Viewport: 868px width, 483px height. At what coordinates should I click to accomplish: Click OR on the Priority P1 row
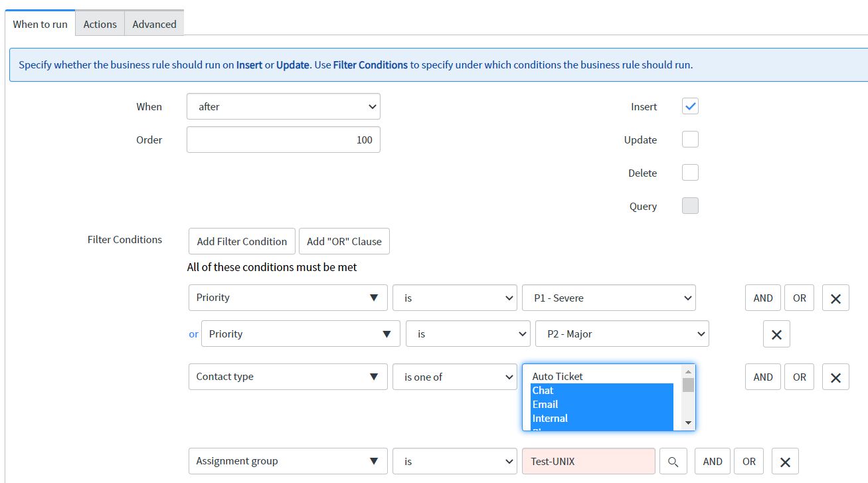[800, 298]
